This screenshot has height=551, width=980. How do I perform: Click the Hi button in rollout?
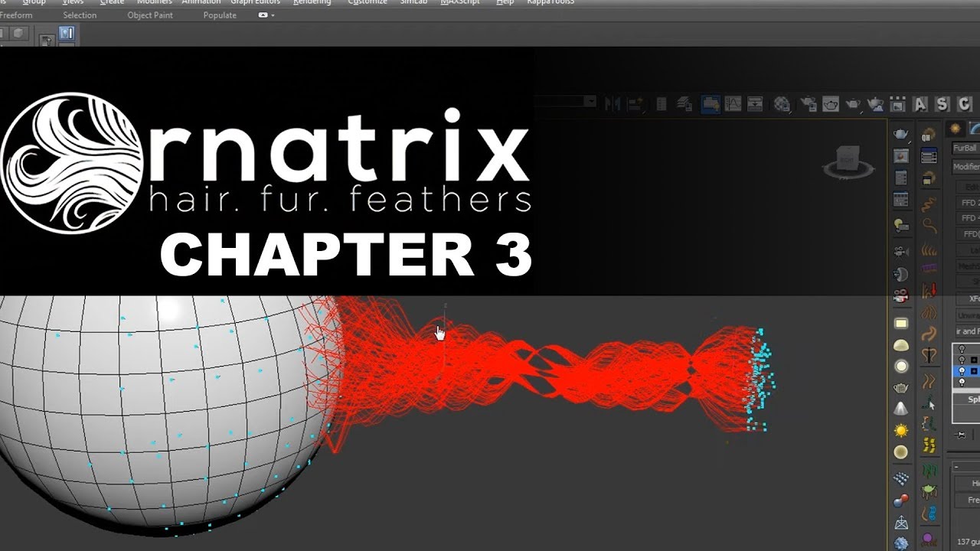click(969, 484)
